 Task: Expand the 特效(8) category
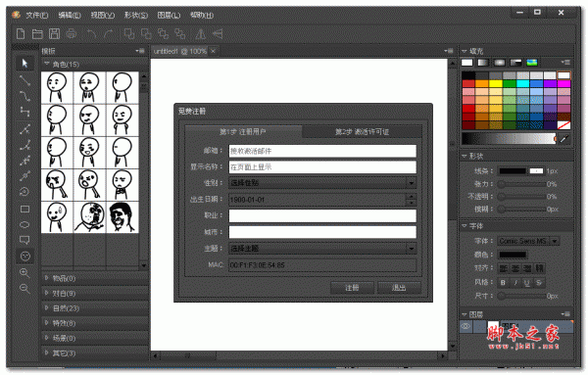[47, 323]
